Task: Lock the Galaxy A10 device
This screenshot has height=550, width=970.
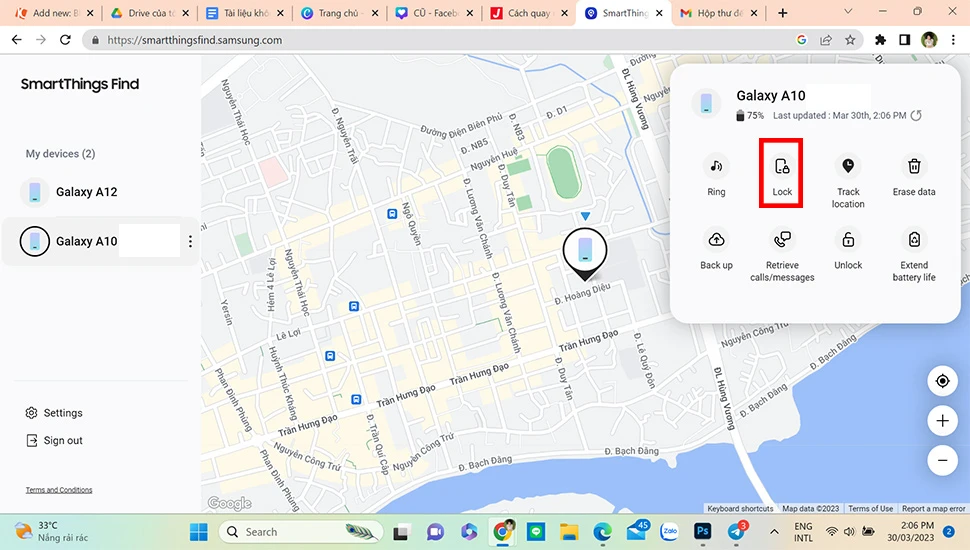Action: (782, 176)
